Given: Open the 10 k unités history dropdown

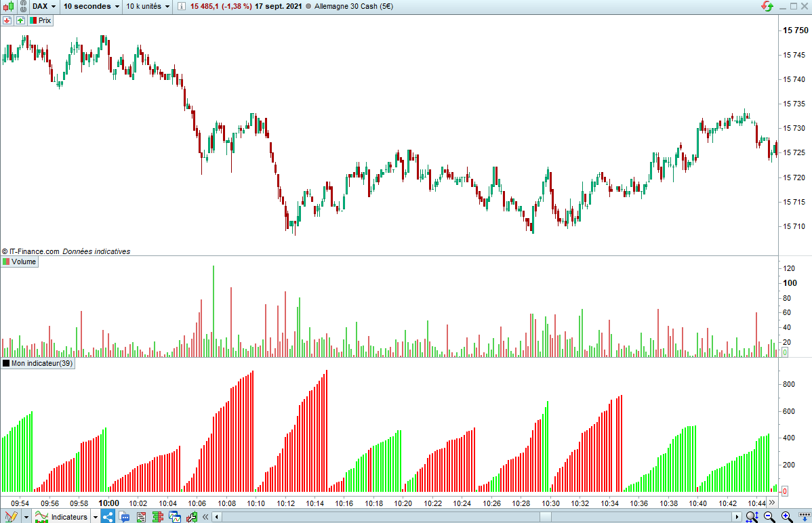Looking at the screenshot, I should pos(148,6).
